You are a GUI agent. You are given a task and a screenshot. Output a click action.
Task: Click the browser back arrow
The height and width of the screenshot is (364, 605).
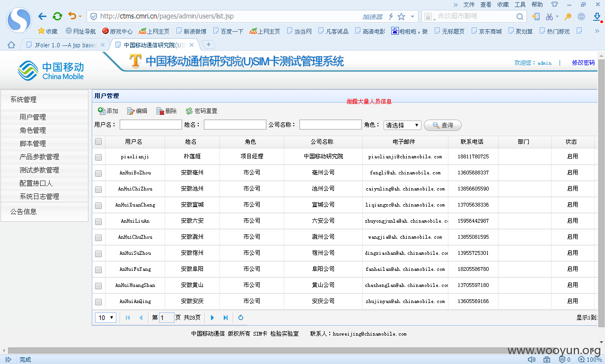click(43, 17)
